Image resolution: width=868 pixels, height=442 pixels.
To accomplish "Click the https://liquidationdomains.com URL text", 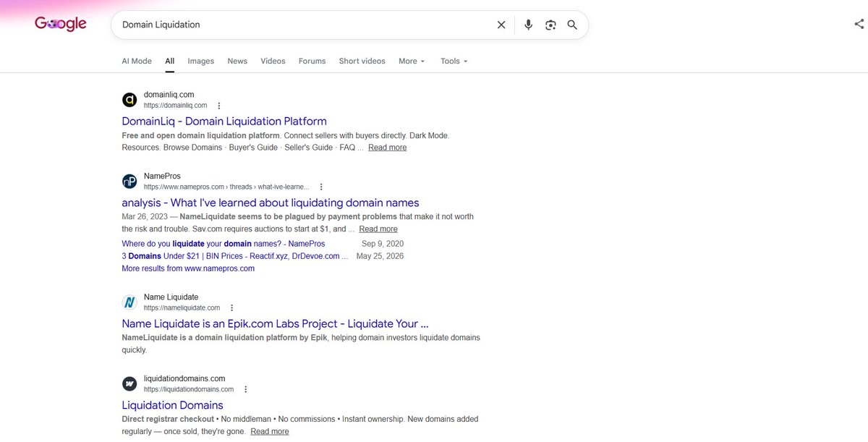I will 189,389.
